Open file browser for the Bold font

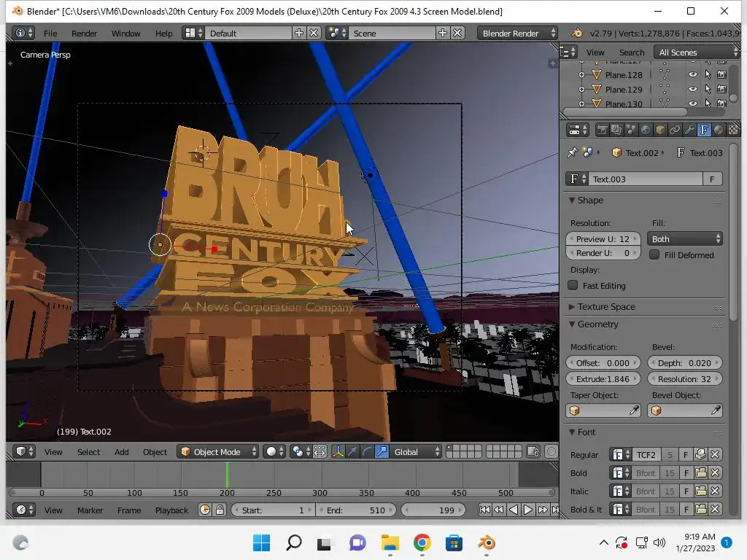click(700, 472)
